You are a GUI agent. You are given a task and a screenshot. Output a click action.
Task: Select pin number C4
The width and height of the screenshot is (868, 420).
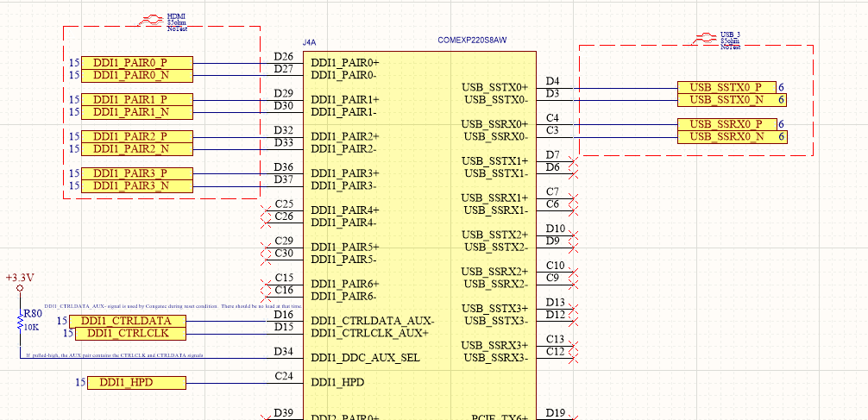coord(552,118)
